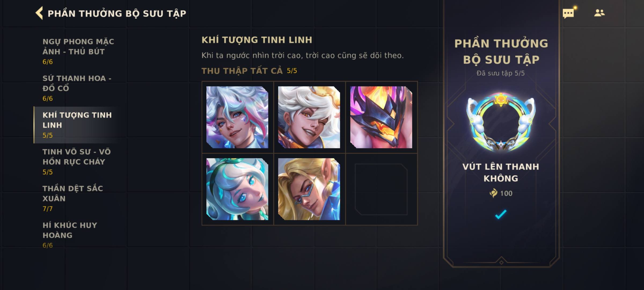Click the Phần Thưởng Bộ Sưu Tập header

[x=117, y=13]
